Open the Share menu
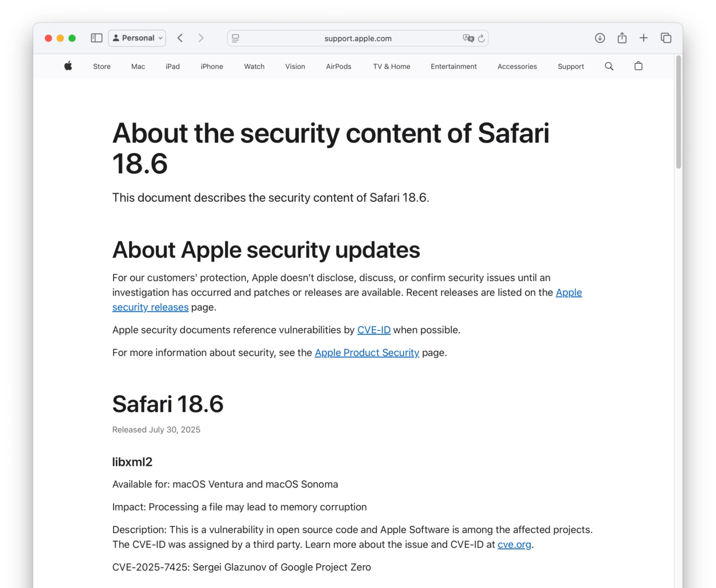This screenshot has width=716, height=588. click(x=621, y=38)
